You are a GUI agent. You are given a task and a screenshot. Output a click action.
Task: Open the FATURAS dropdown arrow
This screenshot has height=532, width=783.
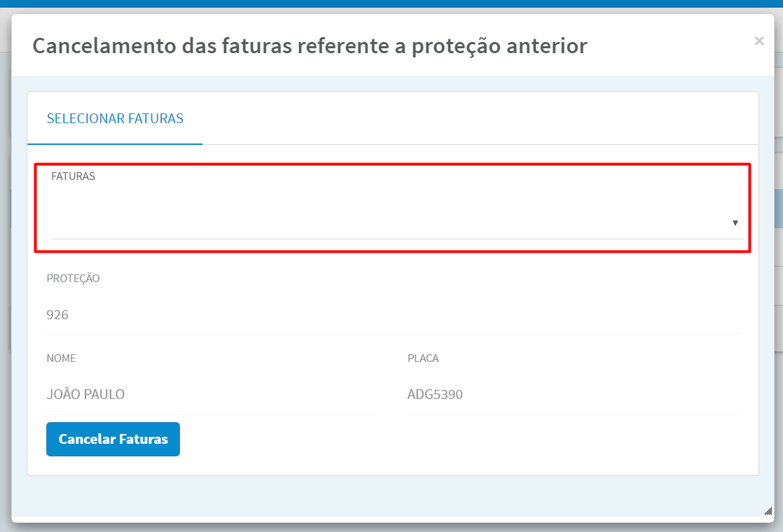(x=735, y=223)
